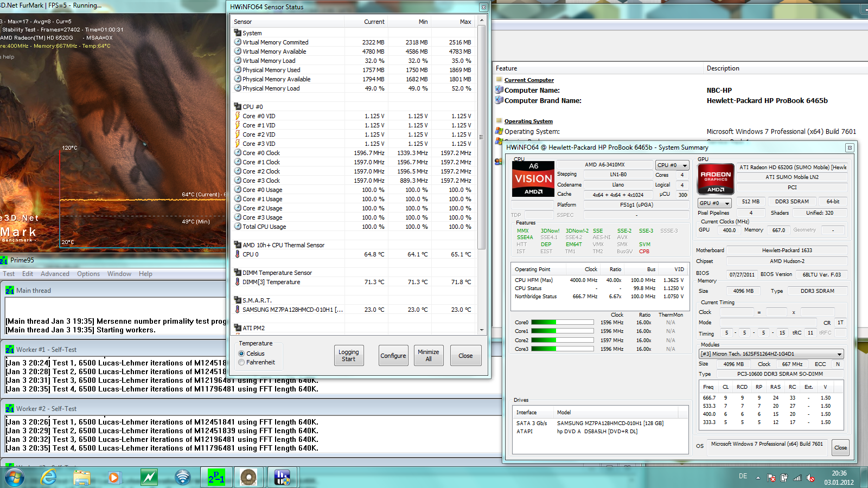Click the Operating System row Windows icon
The height and width of the screenshot is (488, 868).
tap(499, 131)
